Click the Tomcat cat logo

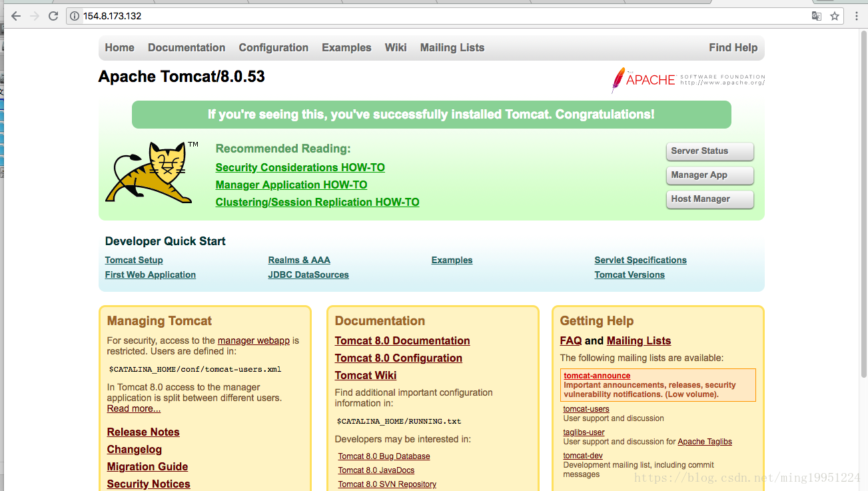[x=152, y=172]
